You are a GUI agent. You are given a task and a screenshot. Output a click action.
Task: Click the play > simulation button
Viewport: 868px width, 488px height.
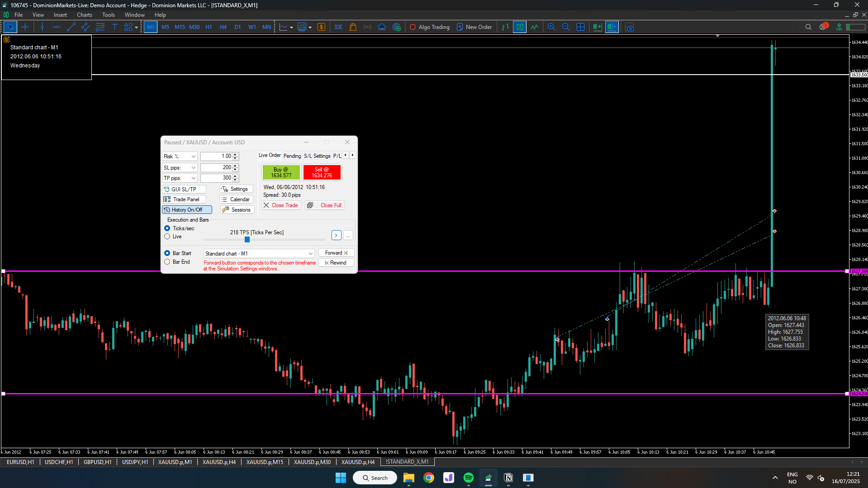coord(336,235)
